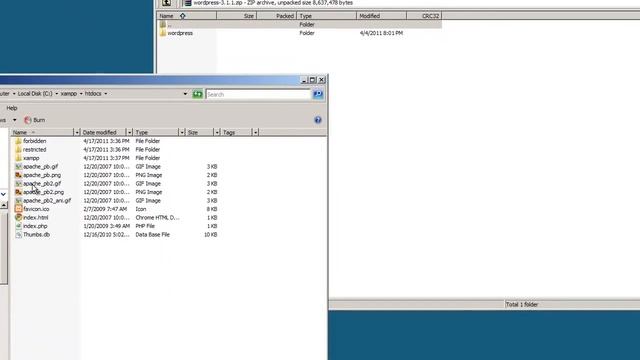
Task: Click the favicon.ico file icon
Action: pos(18,209)
